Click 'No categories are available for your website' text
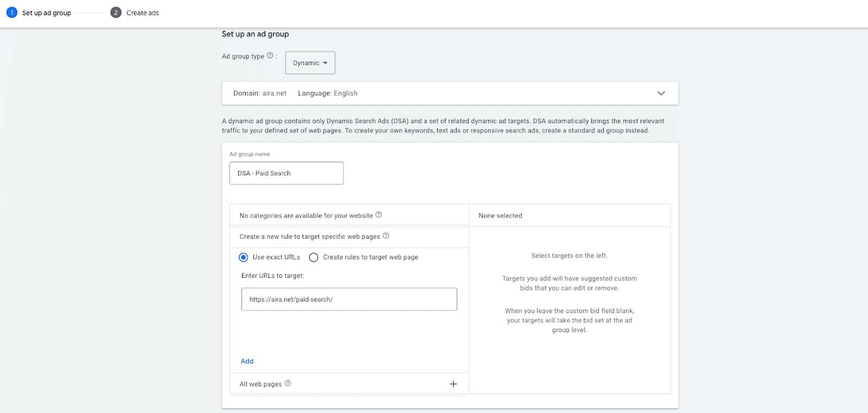 [x=306, y=216]
